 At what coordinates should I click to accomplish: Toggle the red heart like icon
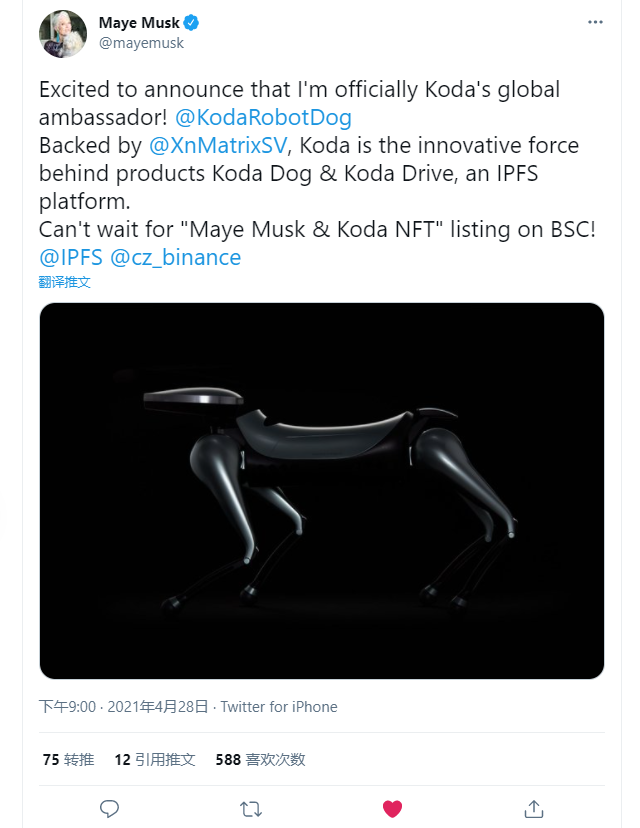[x=392, y=808]
